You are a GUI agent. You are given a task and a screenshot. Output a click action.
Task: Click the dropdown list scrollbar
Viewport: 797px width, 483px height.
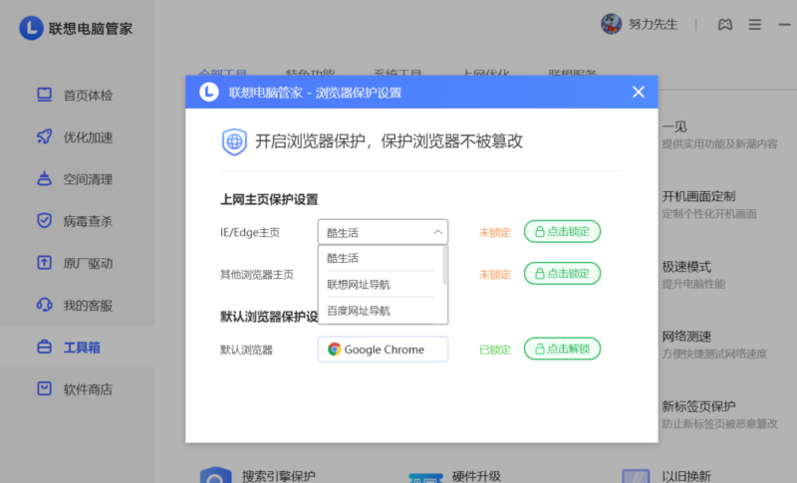point(445,266)
